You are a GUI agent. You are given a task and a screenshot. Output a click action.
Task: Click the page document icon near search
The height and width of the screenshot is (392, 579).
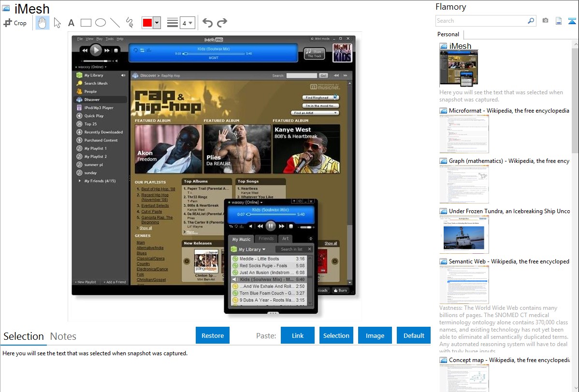(559, 21)
